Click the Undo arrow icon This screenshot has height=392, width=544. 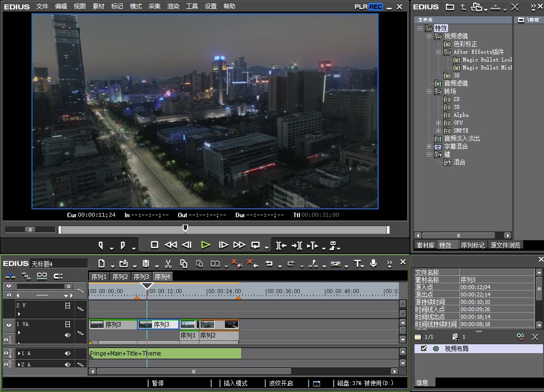click(269, 263)
